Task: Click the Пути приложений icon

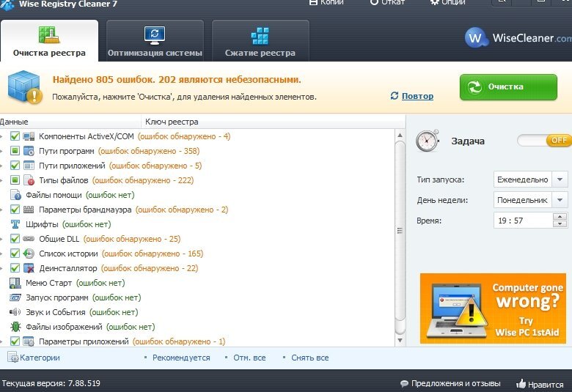Action: tap(29, 166)
